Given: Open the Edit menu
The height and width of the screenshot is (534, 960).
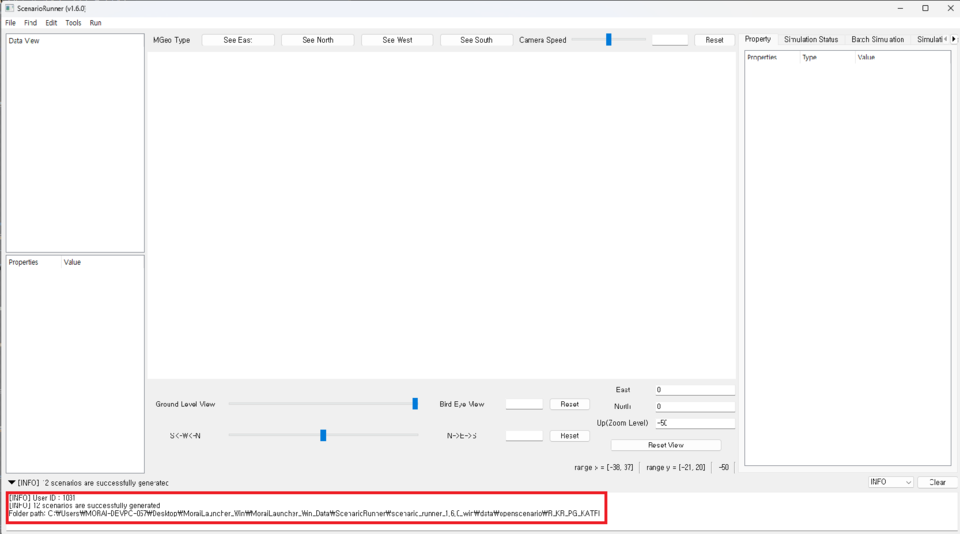Looking at the screenshot, I should [51, 22].
